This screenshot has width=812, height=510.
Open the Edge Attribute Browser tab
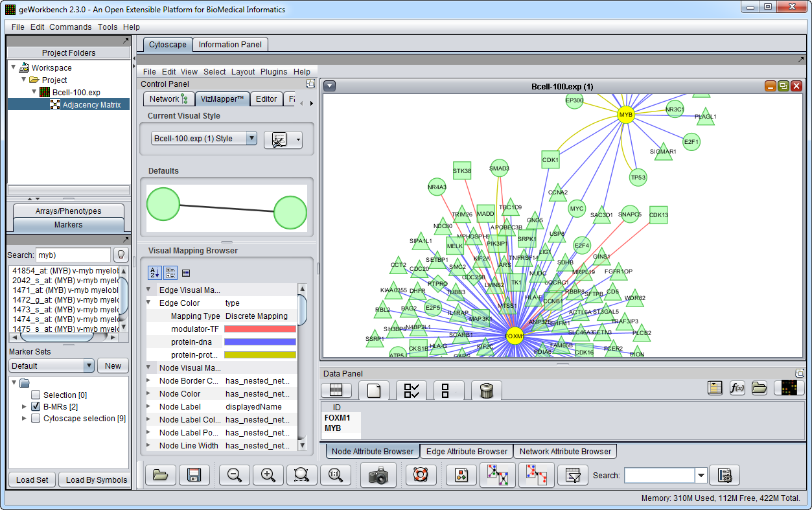[467, 451]
